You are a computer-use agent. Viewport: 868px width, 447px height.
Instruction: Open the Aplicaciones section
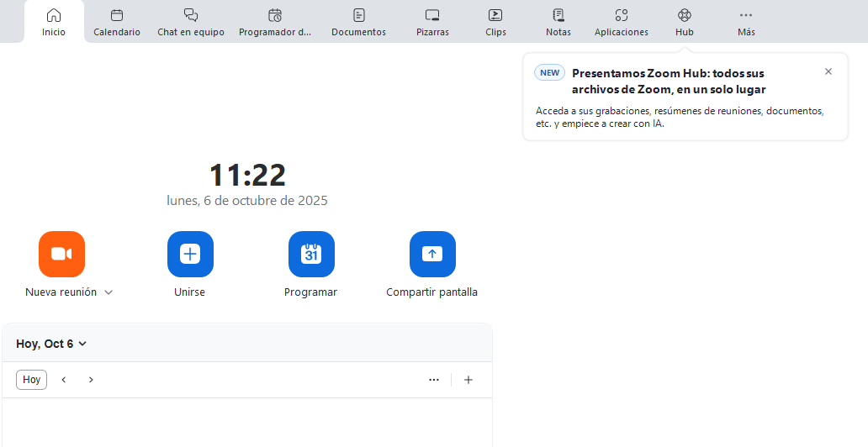click(x=621, y=22)
